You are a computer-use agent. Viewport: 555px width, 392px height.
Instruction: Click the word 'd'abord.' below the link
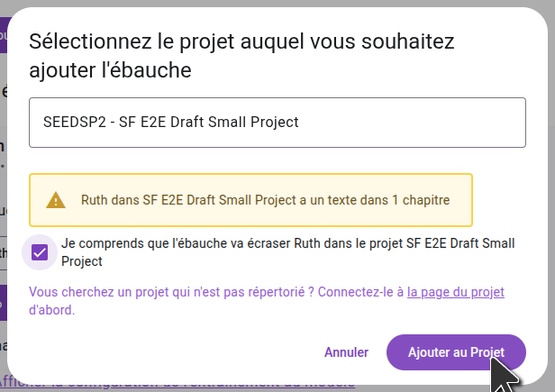(52, 310)
